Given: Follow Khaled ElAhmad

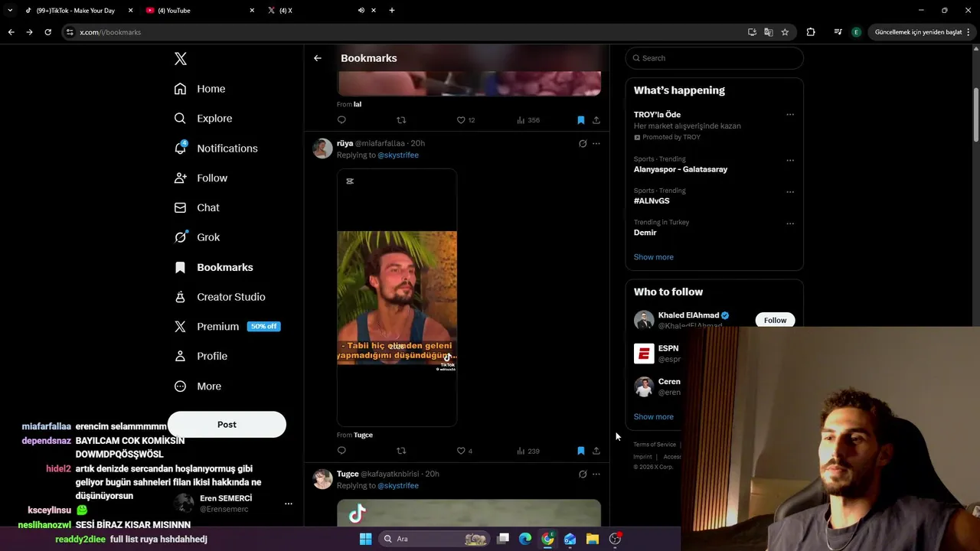Looking at the screenshot, I should (x=775, y=321).
